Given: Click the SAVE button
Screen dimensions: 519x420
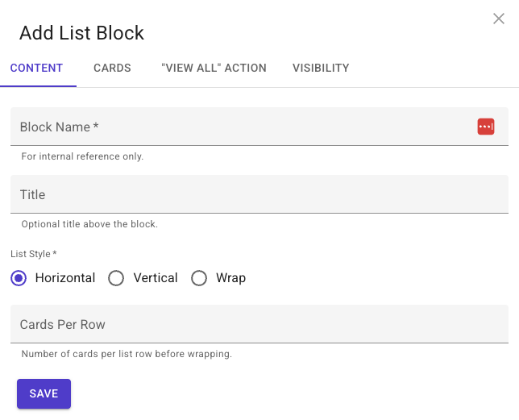Looking at the screenshot, I should click(44, 393).
